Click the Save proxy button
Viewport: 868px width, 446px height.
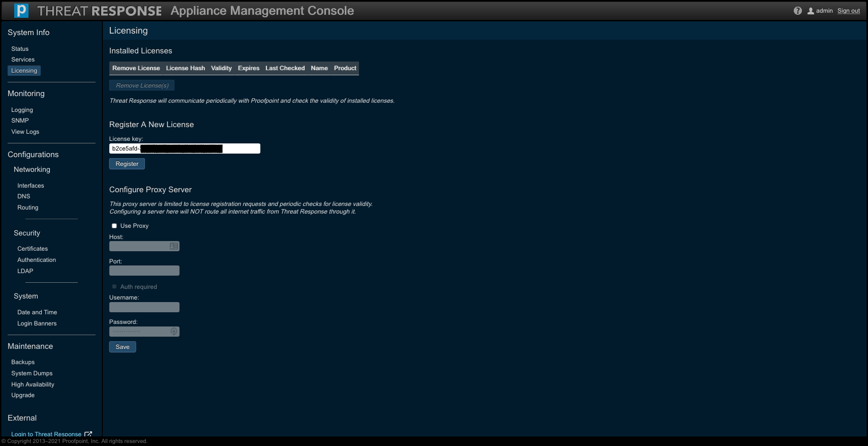(x=123, y=347)
